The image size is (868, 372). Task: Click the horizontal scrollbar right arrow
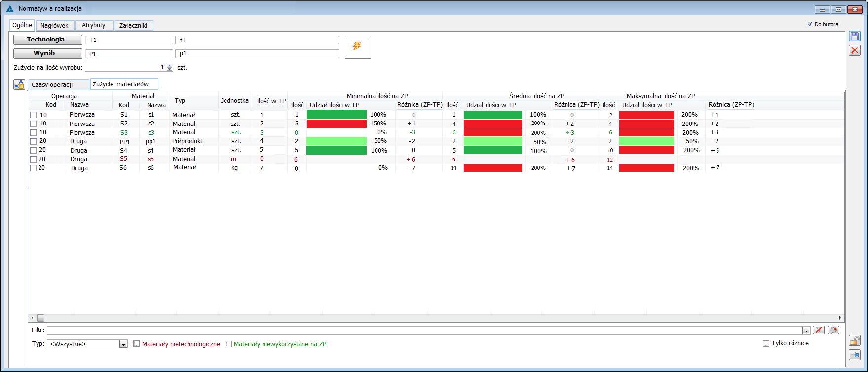click(840, 318)
